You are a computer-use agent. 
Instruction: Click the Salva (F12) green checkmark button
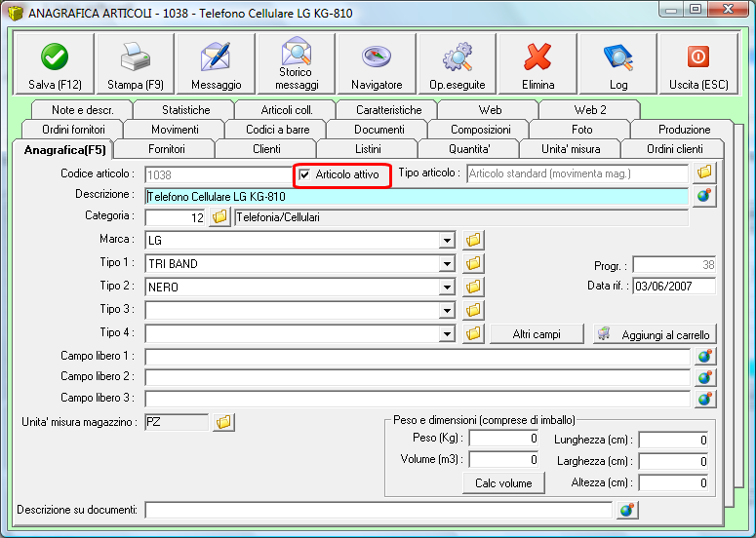click(55, 63)
